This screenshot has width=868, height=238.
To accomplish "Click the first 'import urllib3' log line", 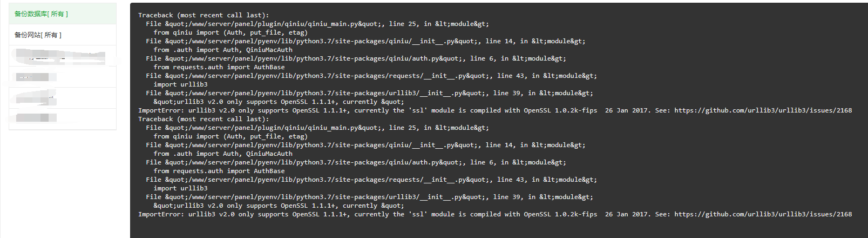I will pyautogui.click(x=180, y=84).
